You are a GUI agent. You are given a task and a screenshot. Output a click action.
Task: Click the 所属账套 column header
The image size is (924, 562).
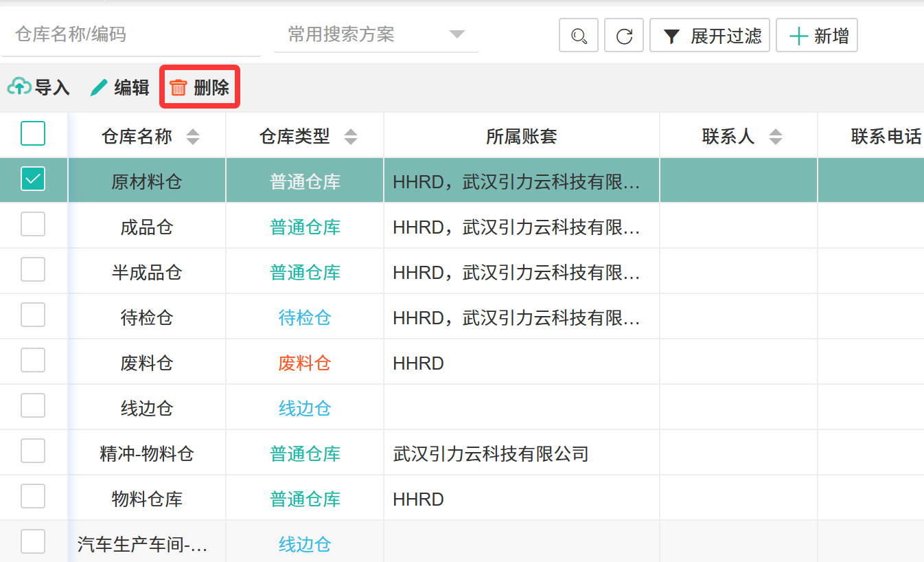tap(521, 137)
